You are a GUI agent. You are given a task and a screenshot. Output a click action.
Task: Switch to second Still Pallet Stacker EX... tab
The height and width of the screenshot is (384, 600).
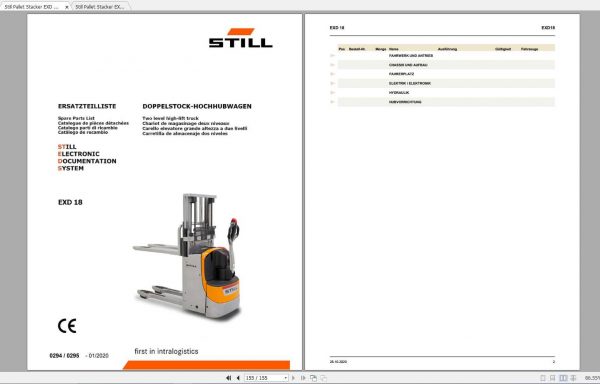point(100,7)
